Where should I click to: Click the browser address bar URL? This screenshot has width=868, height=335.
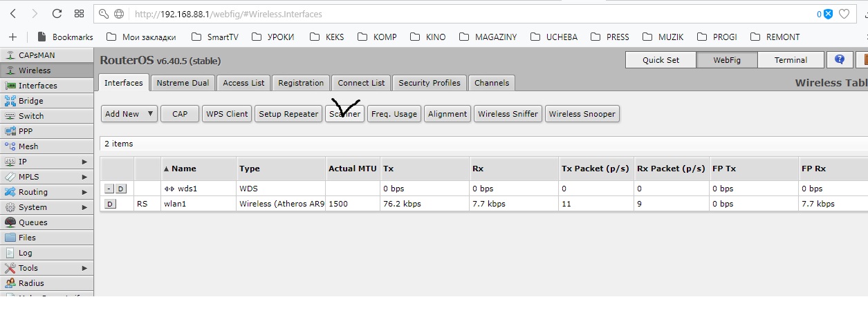point(228,14)
